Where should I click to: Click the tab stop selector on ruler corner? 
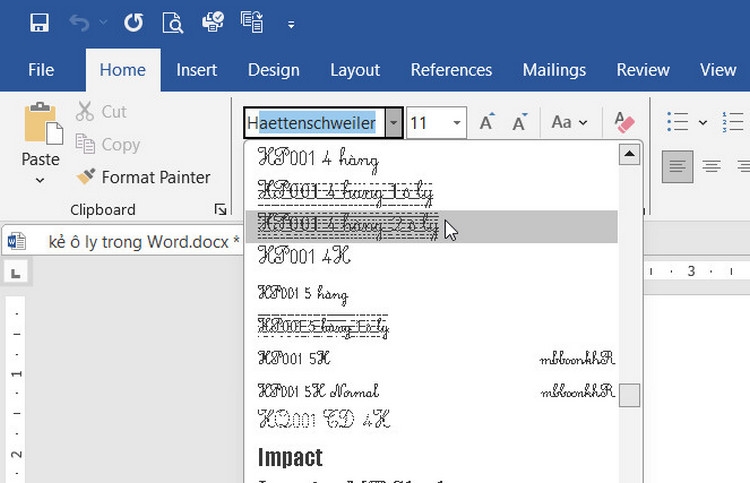[16, 273]
